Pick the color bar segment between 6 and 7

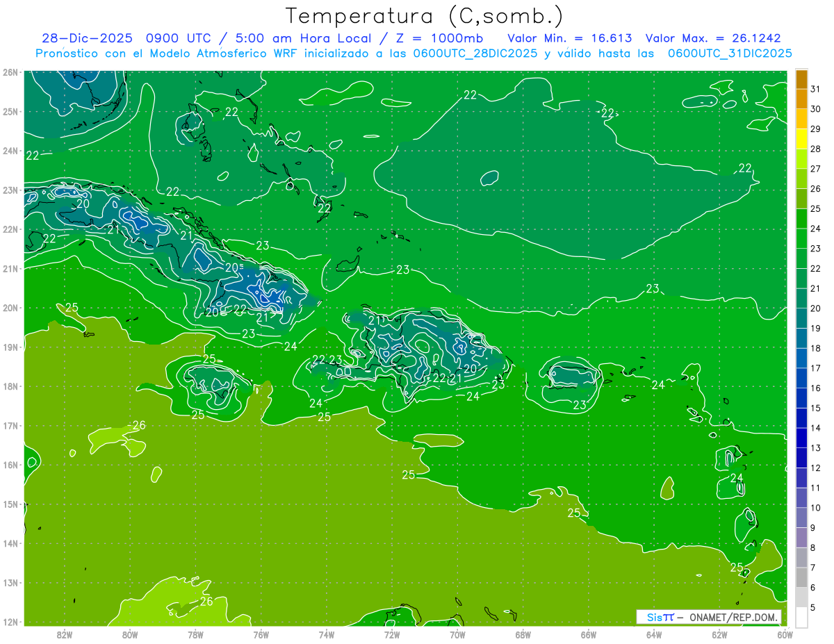coord(802,577)
